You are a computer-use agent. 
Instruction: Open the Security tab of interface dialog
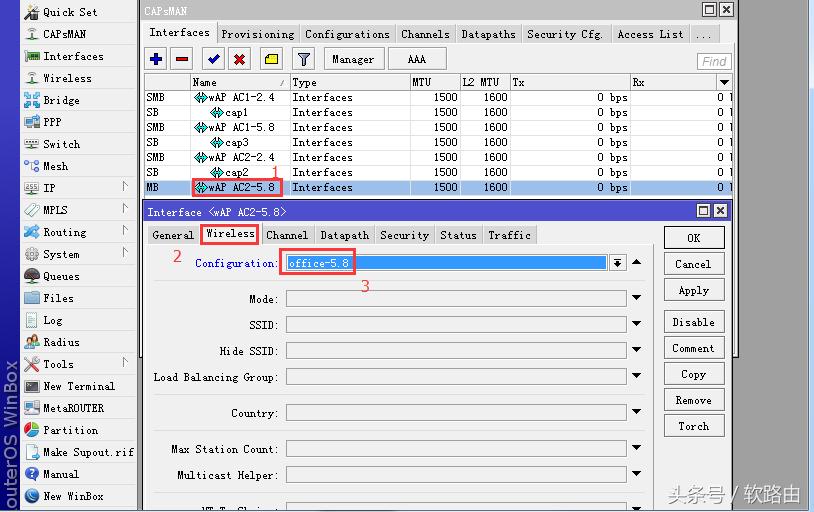[x=405, y=235]
